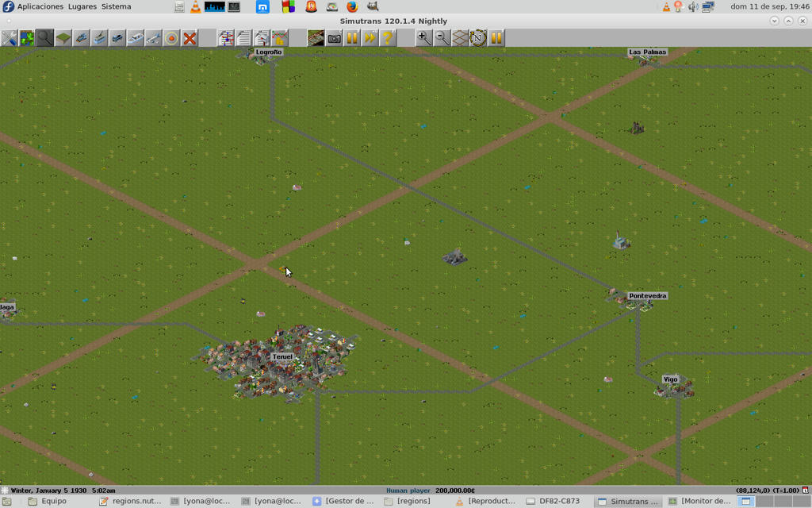The width and height of the screenshot is (812, 508).
Task: Zoom out of the map
Action: coord(442,38)
